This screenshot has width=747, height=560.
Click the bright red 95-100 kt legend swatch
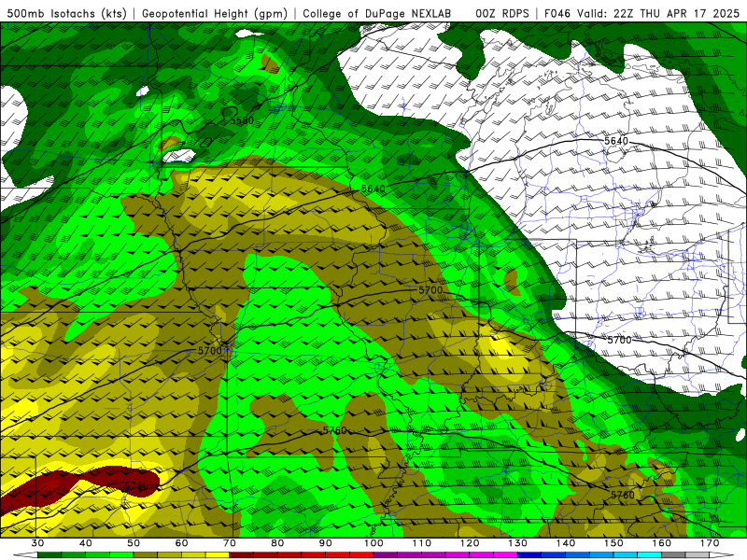pos(361,555)
